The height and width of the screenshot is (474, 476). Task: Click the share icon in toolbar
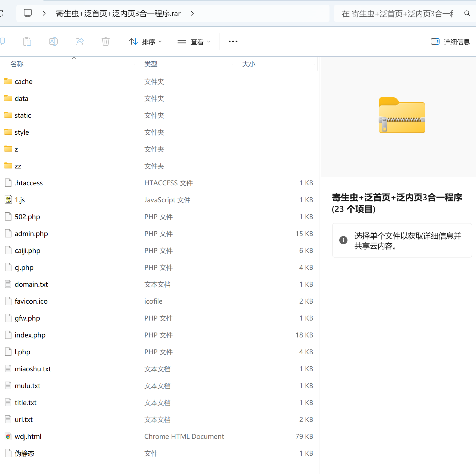tap(80, 42)
